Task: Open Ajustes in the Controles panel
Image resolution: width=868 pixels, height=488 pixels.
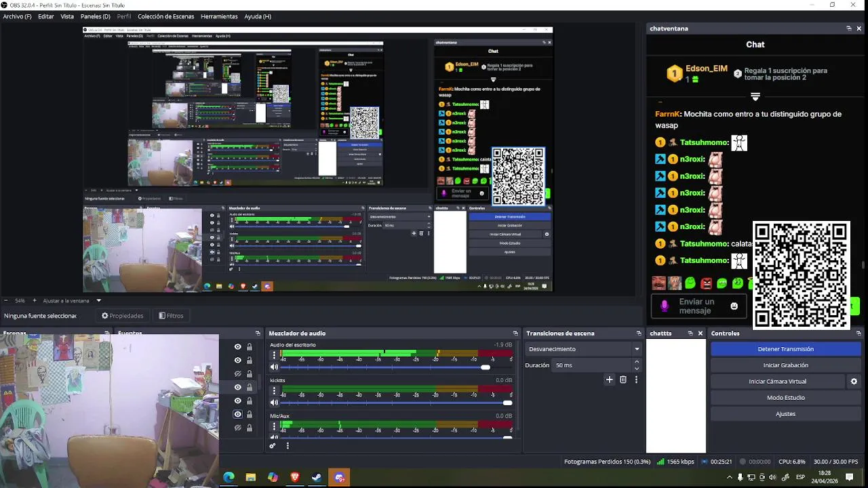Action: (785, 414)
